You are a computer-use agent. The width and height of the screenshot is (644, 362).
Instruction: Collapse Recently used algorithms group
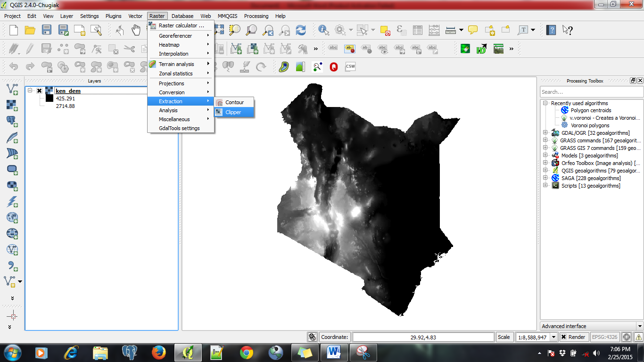545,103
